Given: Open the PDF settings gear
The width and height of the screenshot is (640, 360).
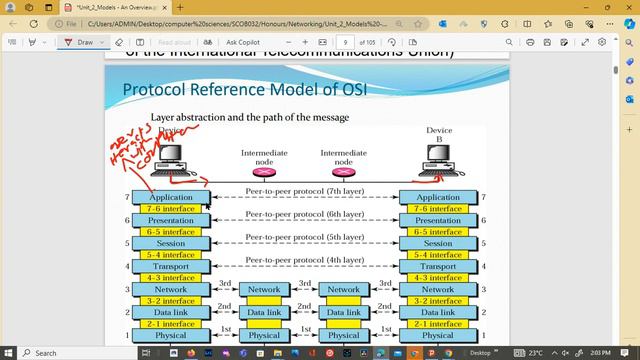Looking at the screenshot, I should click(x=602, y=42).
